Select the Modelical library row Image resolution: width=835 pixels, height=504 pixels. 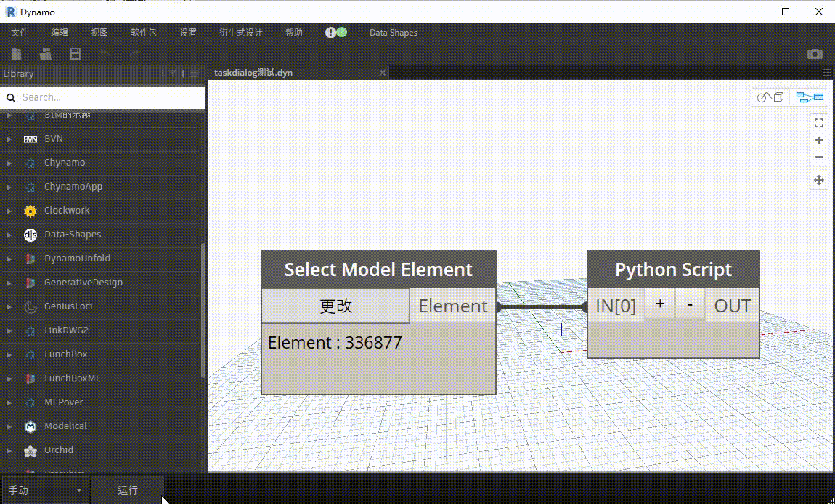click(101, 426)
